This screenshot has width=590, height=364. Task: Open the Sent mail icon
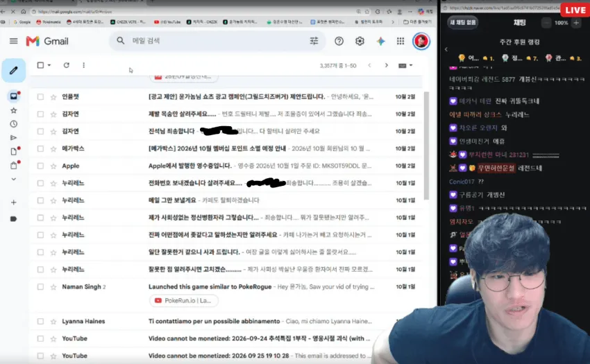pos(14,138)
